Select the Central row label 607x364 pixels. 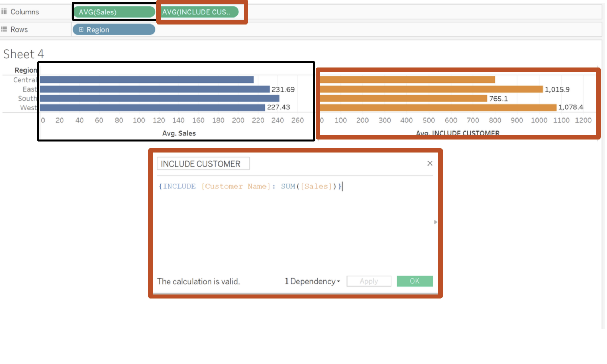coord(25,80)
